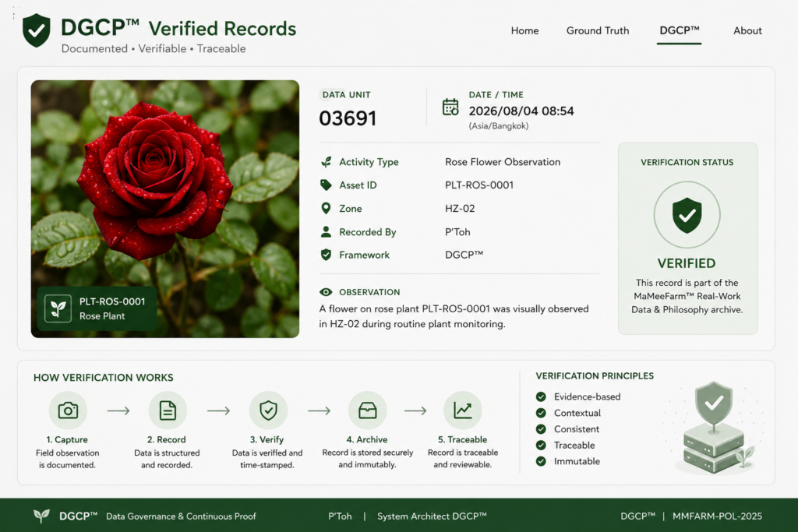Open the Home navigation tab

(524, 30)
